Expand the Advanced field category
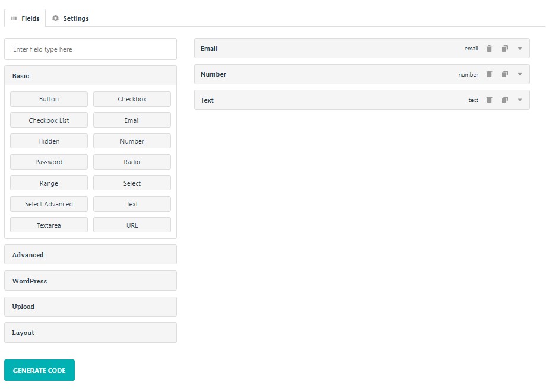Screen dimensions: 552x392 [x=90, y=255]
